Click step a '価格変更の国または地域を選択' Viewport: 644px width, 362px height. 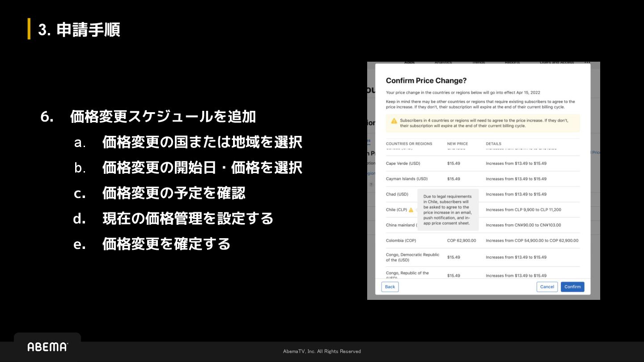188,142
